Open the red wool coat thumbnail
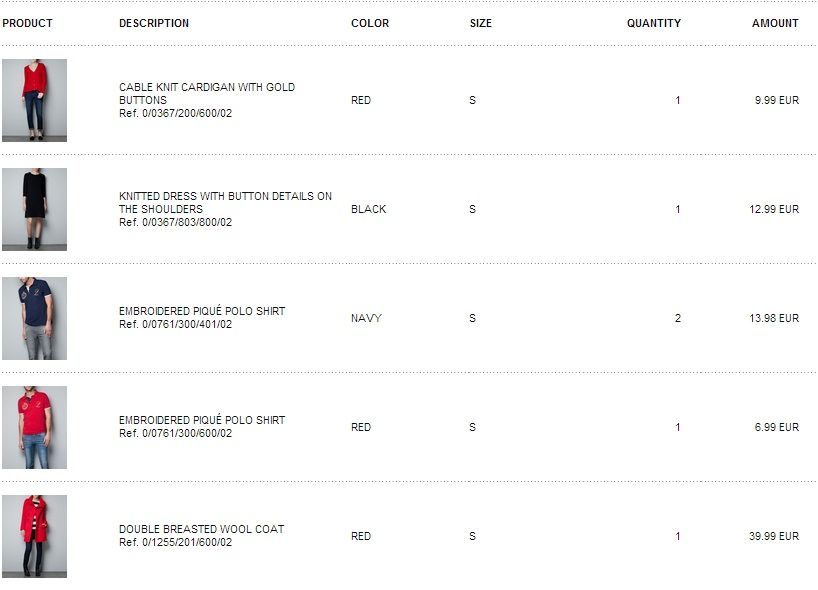Viewport: 818px width, 590px height. click(34, 536)
